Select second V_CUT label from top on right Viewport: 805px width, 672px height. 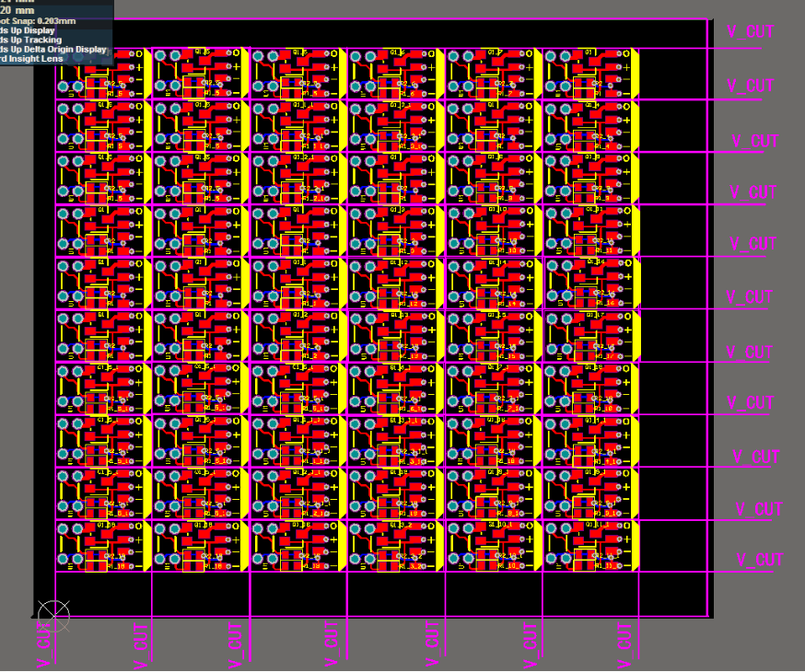pos(751,86)
